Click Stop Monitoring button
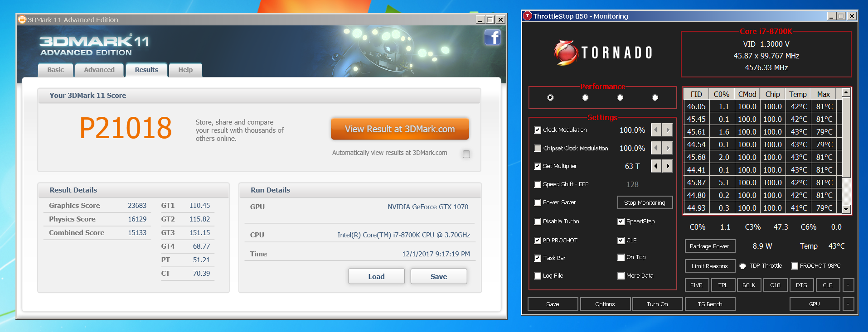 tap(645, 202)
